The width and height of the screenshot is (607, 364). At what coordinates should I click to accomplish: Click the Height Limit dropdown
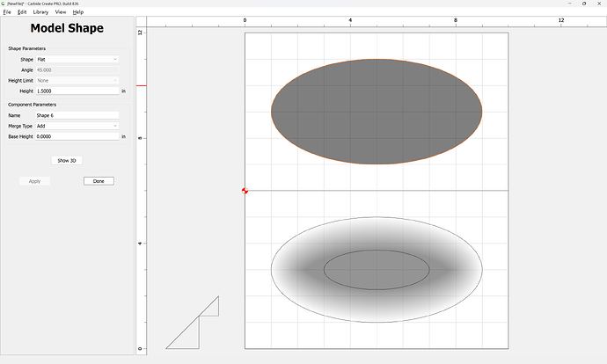pos(77,80)
